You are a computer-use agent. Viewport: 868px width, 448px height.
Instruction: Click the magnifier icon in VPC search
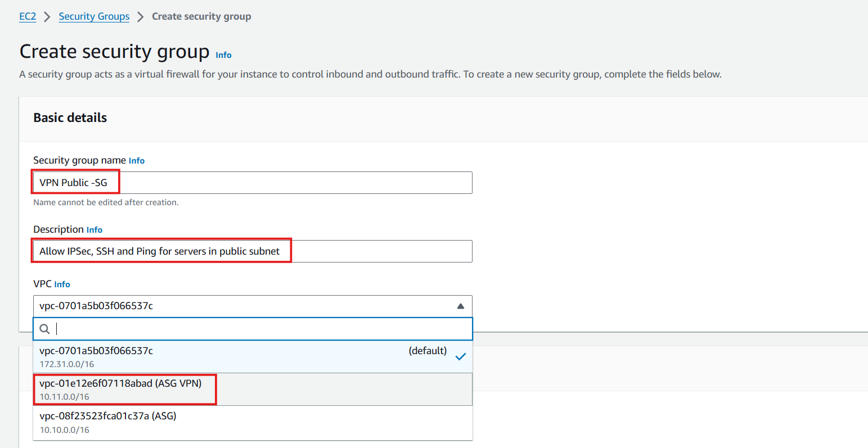click(45, 329)
